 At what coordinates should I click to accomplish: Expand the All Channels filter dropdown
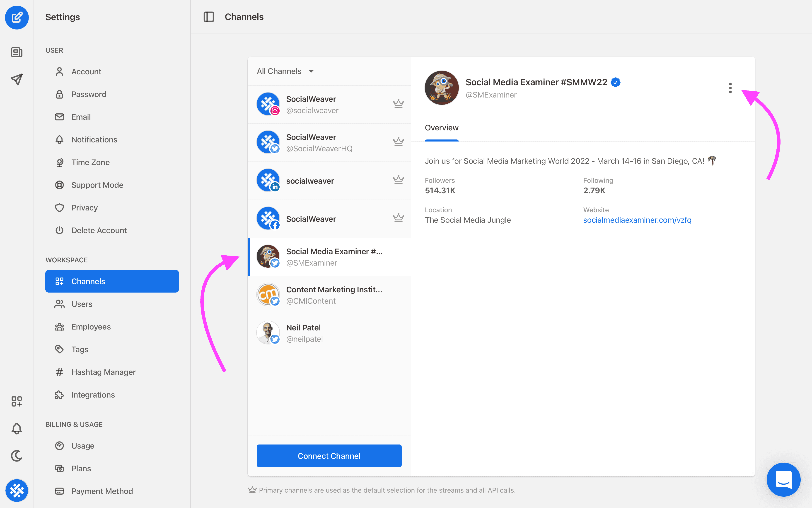pyautogui.click(x=285, y=71)
